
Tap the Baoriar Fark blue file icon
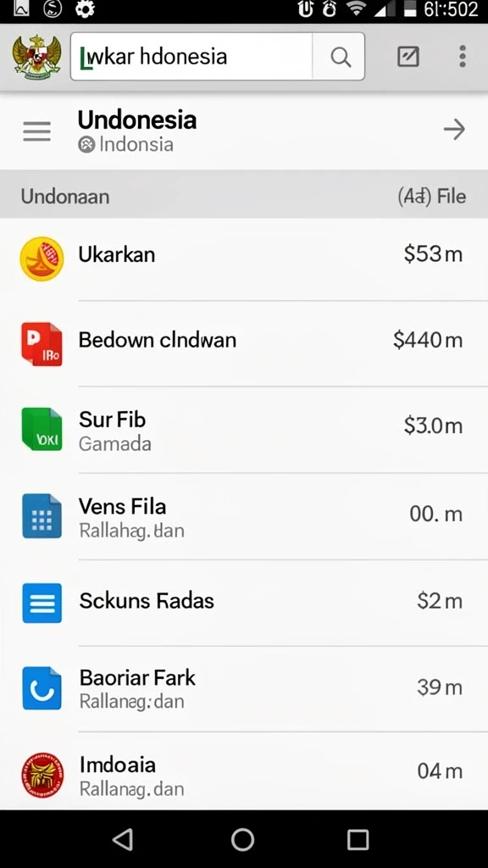42,688
